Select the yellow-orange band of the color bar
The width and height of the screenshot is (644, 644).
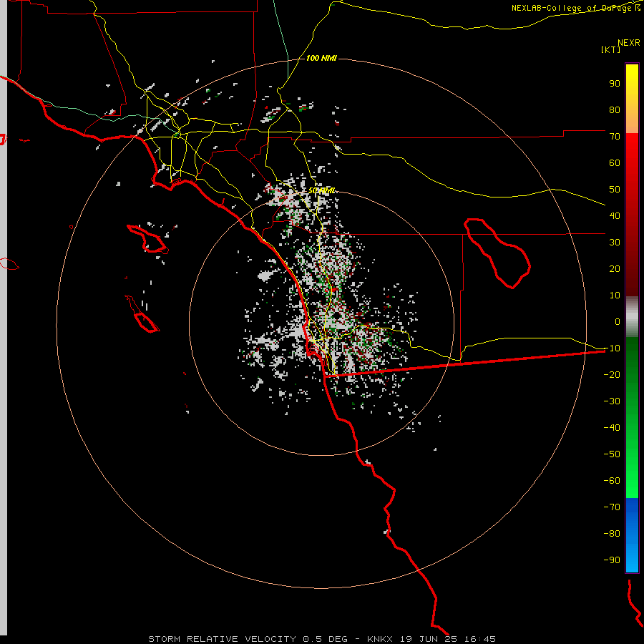coord(632,99)
